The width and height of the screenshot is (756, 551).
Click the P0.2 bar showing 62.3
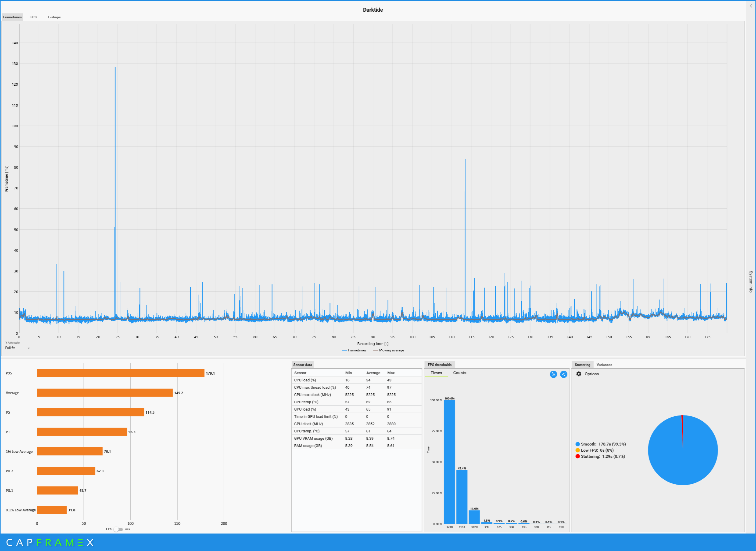[66, 471]
